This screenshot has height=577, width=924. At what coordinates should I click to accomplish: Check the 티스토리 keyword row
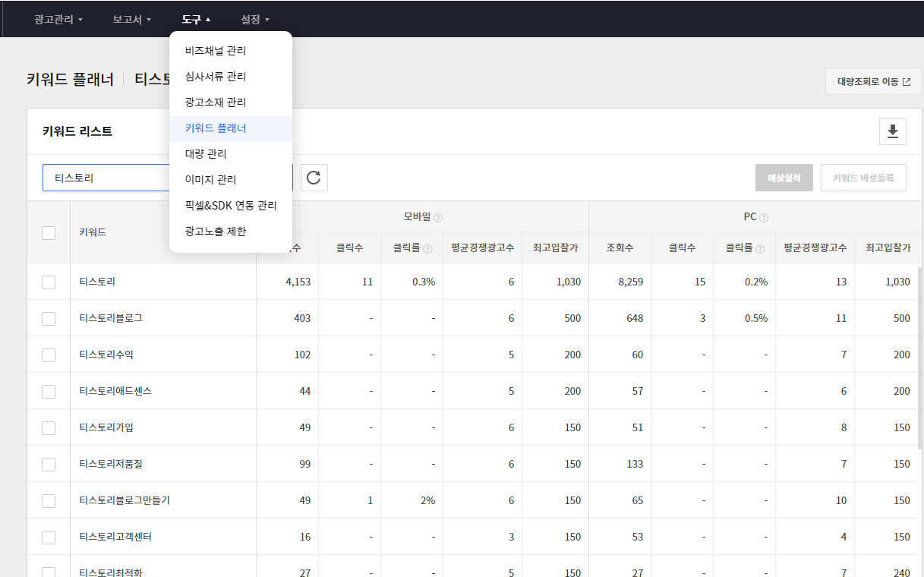(x=49, y=282)
